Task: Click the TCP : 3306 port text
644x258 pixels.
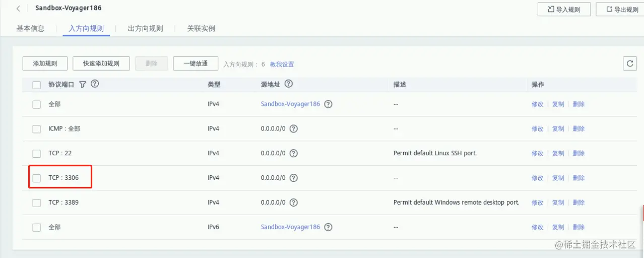Action: [63, 178]
